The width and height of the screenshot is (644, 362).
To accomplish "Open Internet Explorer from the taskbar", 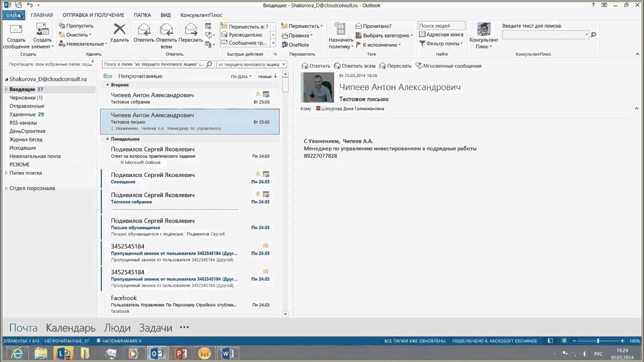I will click(17, 353).
